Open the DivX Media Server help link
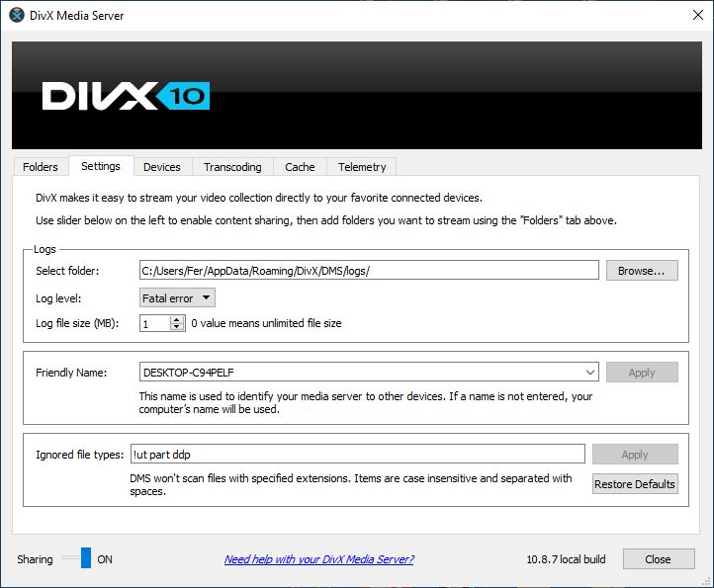Image resolution: width=714 pixels, height=588 pixels. [318, 559]
